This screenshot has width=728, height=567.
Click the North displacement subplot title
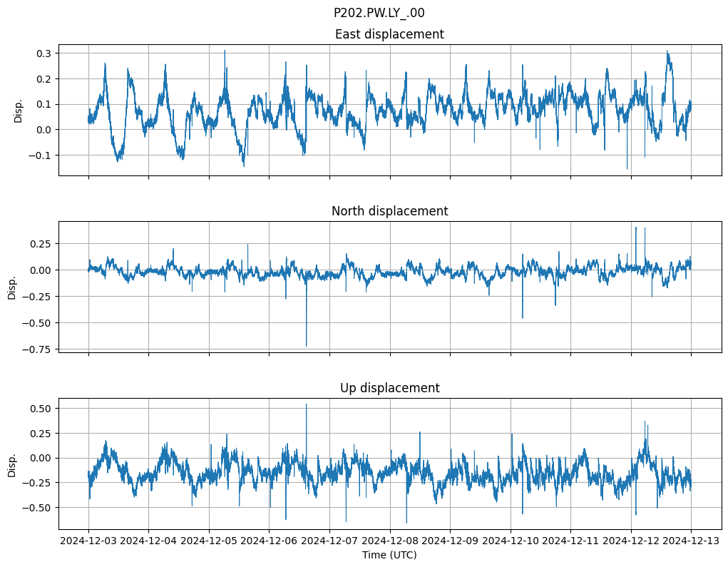point(389,211)
